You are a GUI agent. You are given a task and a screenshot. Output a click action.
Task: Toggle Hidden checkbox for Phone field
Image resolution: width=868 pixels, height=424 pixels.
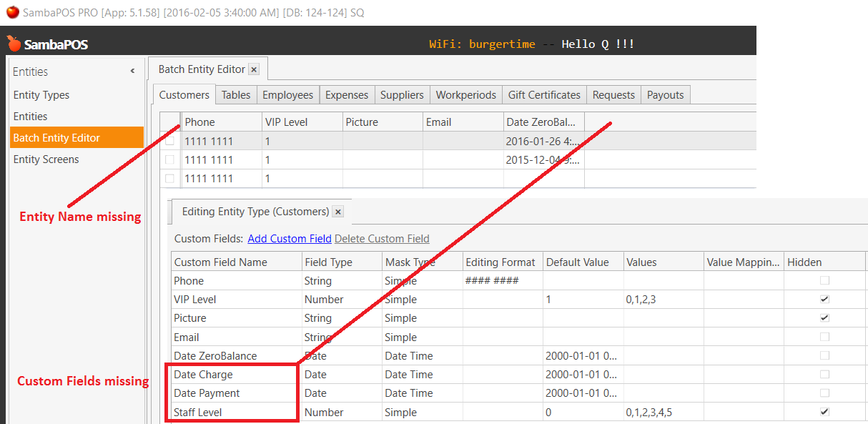tap(824, 281)
